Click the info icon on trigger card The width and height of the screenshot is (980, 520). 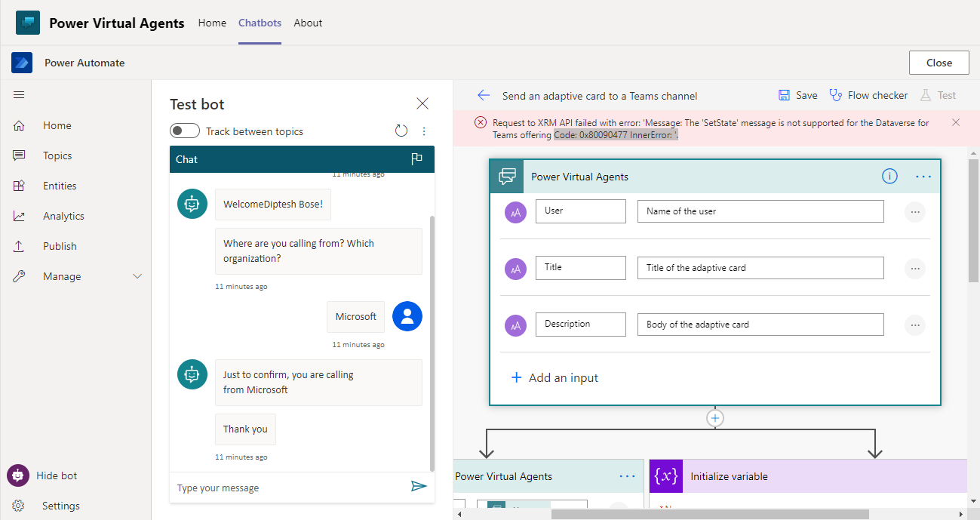click(889, 176)
